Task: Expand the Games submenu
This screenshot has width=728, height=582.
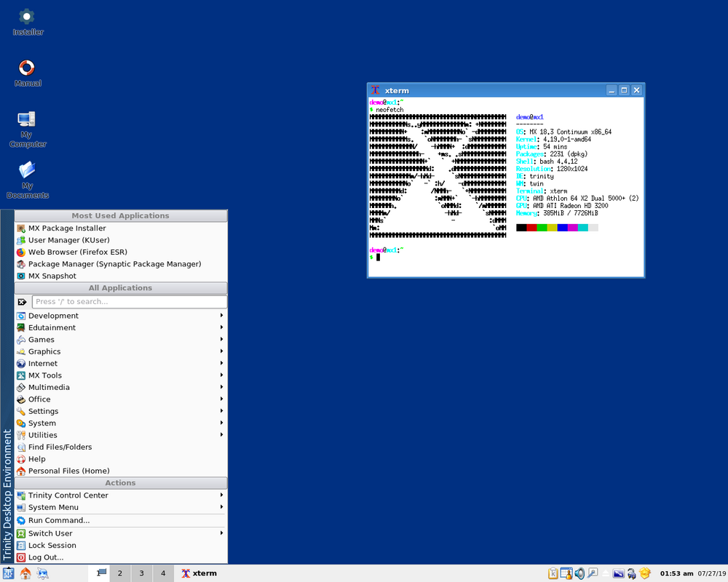Action: (121, 340)
